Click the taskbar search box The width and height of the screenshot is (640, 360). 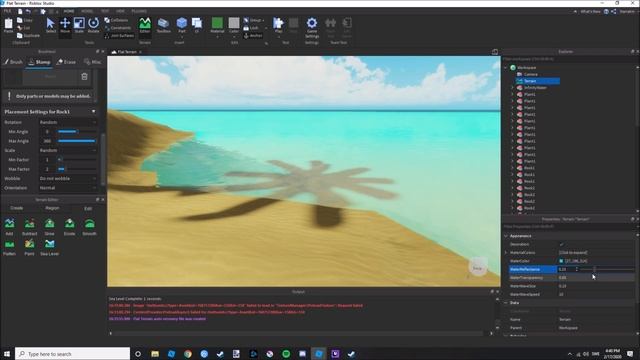[x=73, y=353]
